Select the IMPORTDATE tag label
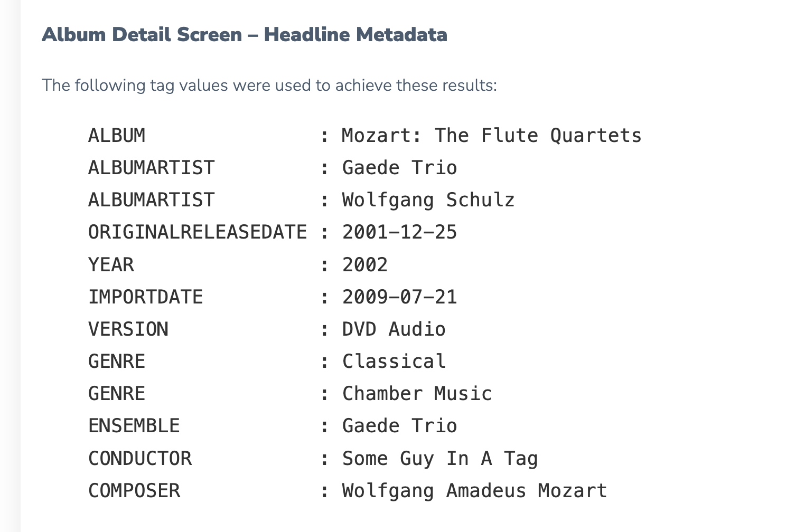This screenshot has width=786, height=532. (x=146, y=297)
